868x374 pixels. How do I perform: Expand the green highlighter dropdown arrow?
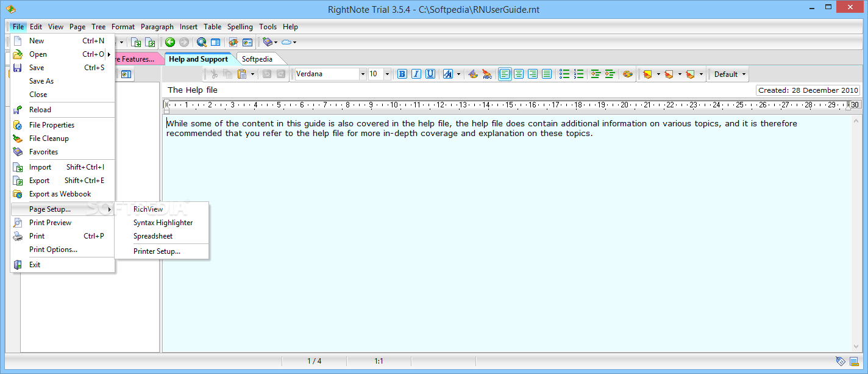click(701, 74)
